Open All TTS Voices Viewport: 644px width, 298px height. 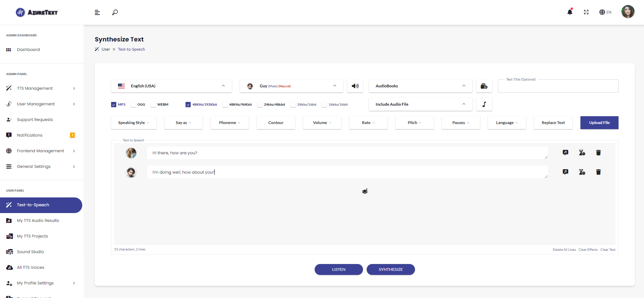point(41,267)
